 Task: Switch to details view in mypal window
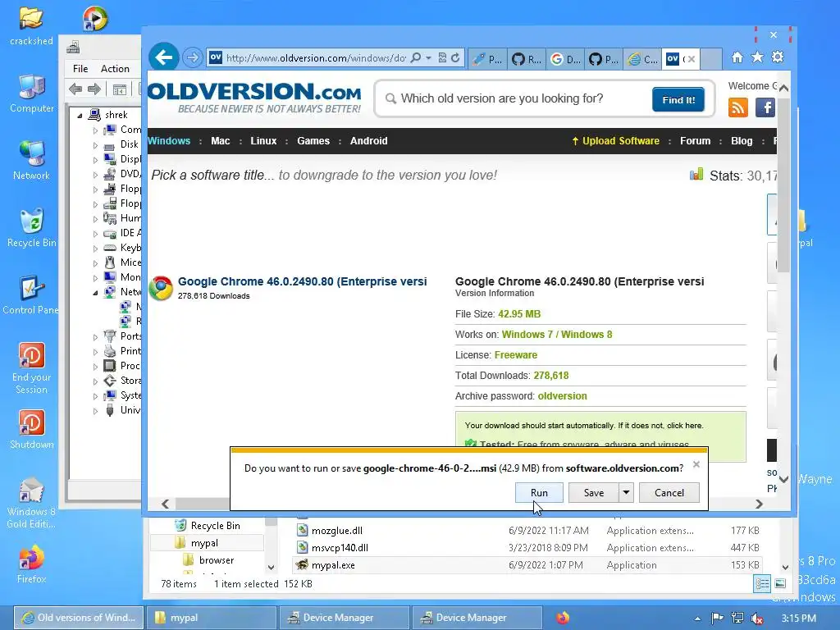point(762,583)
